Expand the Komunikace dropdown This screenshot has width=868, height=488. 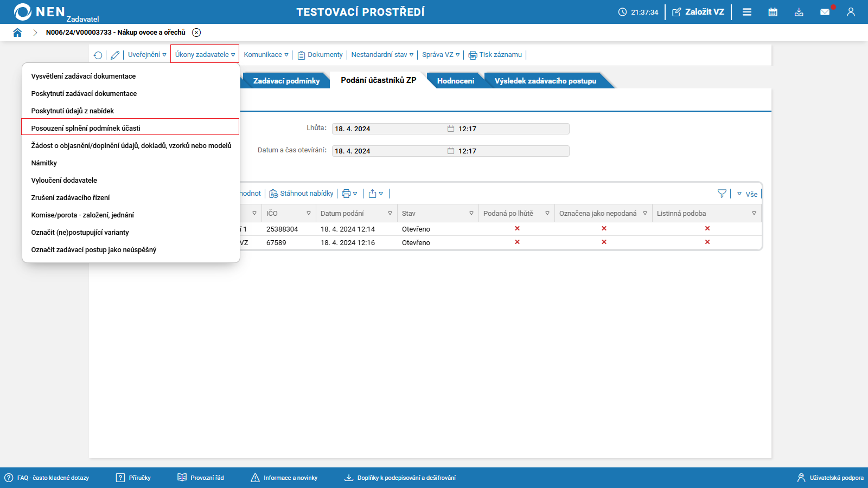(x=266, y=55)
